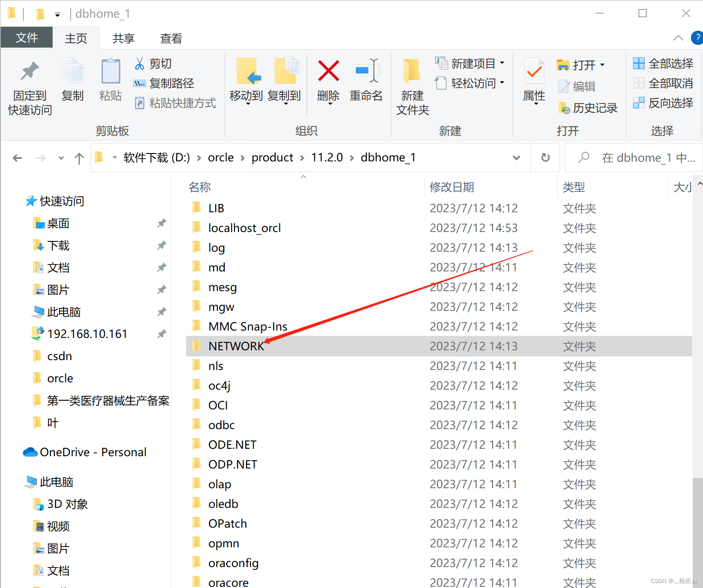Open 3D Objects in sidebar
Screen dimensions: 703x588
coord(60,504)
